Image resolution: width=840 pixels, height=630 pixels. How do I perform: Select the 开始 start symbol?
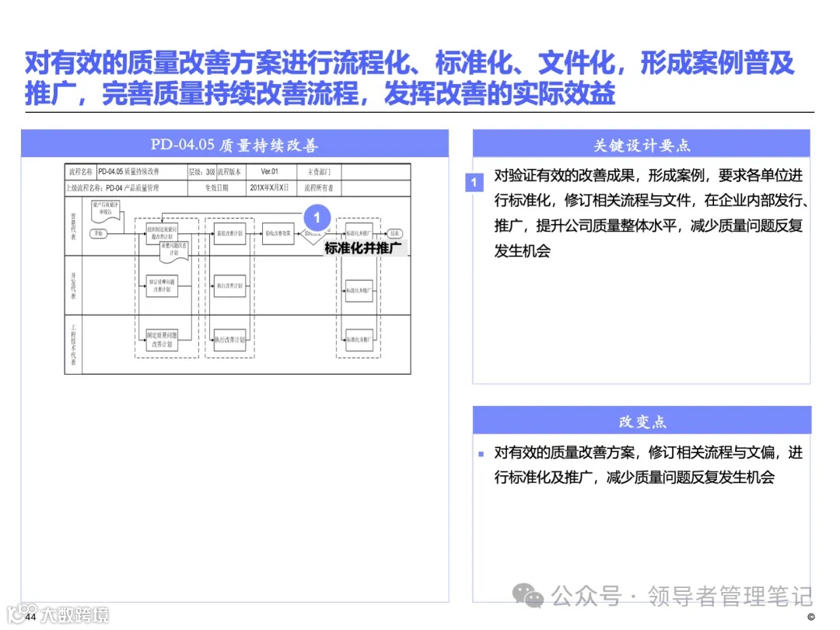[98, 233]
